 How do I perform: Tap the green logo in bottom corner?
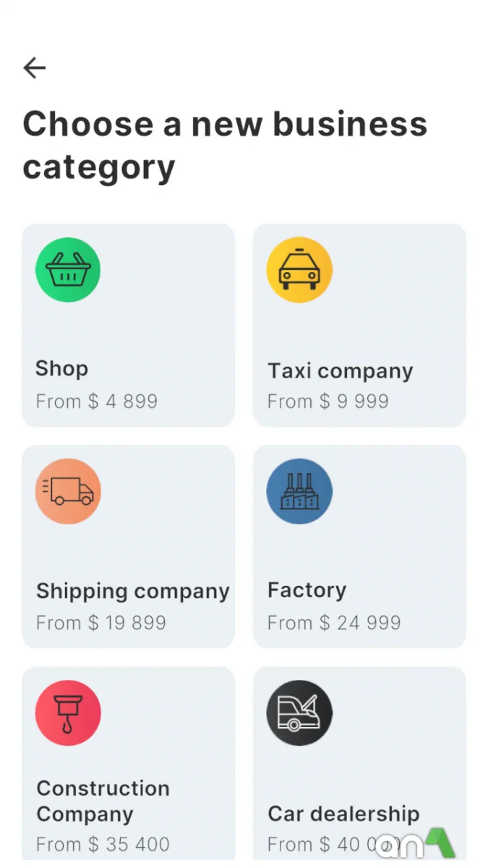(440, 843)
